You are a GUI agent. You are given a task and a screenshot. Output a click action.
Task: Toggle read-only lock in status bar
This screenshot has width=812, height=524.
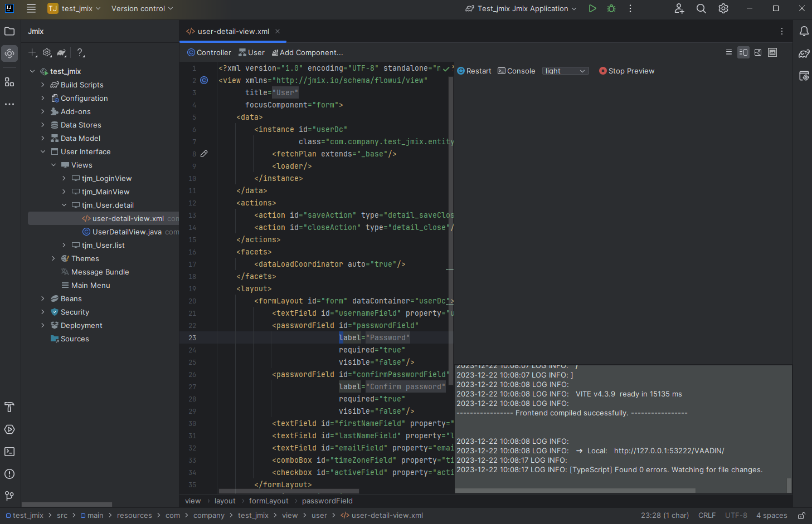[801, 516]
